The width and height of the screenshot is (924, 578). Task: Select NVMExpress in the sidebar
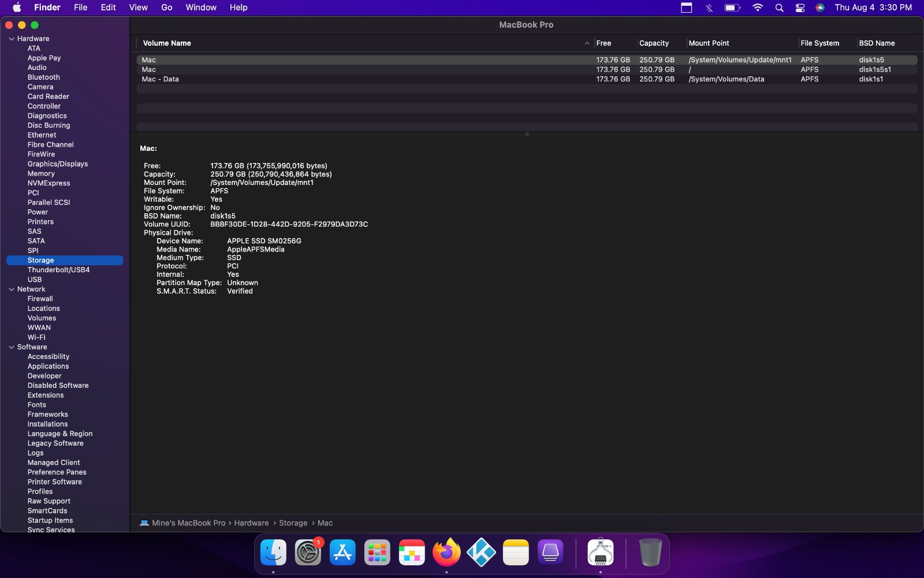coord(49,183)
